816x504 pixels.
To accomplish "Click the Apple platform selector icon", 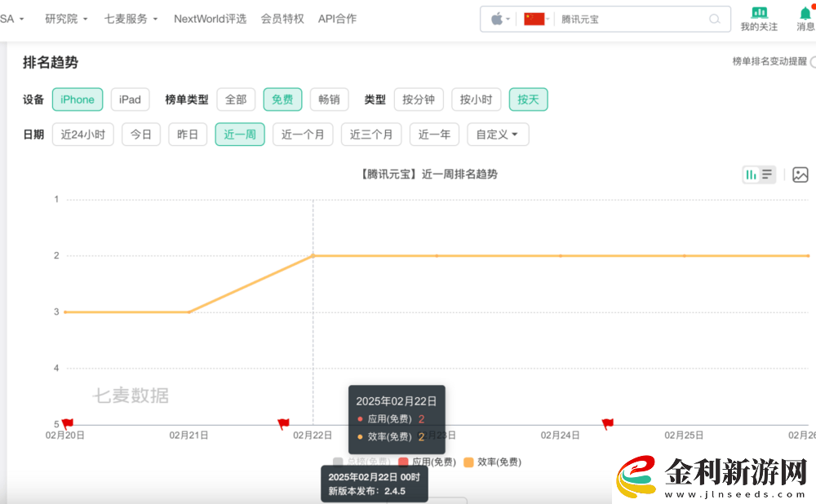I will tap(497, 20).
